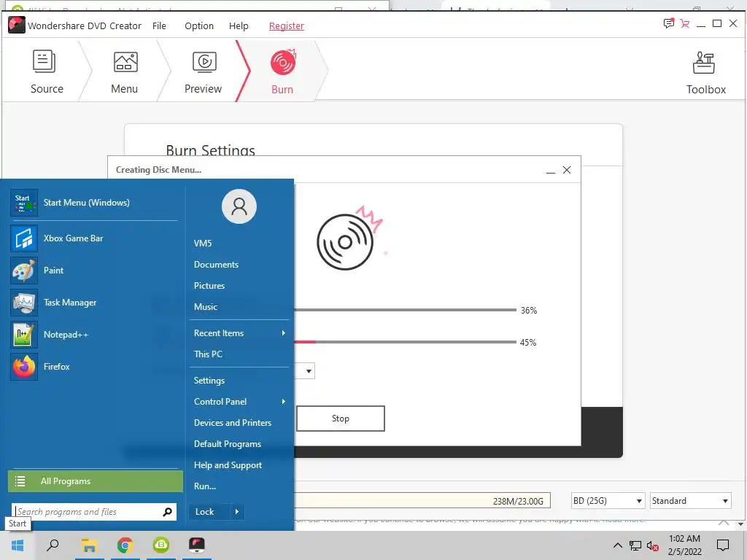747x560 pixels.
Task: Open File Explorer from taskbar
Action: tap(89, 545)
